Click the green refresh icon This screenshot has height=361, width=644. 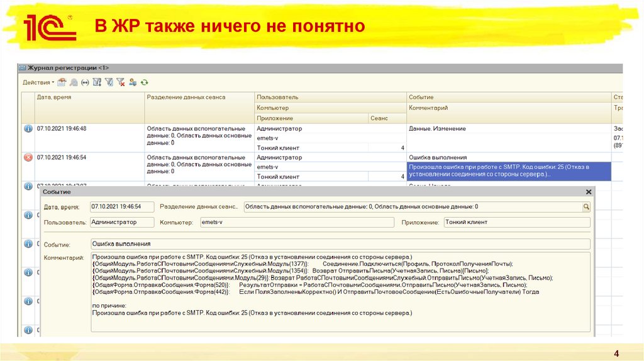(x=144, y=82)
